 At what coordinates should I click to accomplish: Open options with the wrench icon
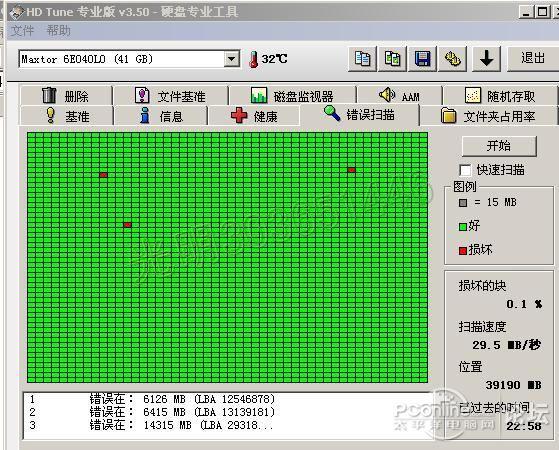pos(453,59)
